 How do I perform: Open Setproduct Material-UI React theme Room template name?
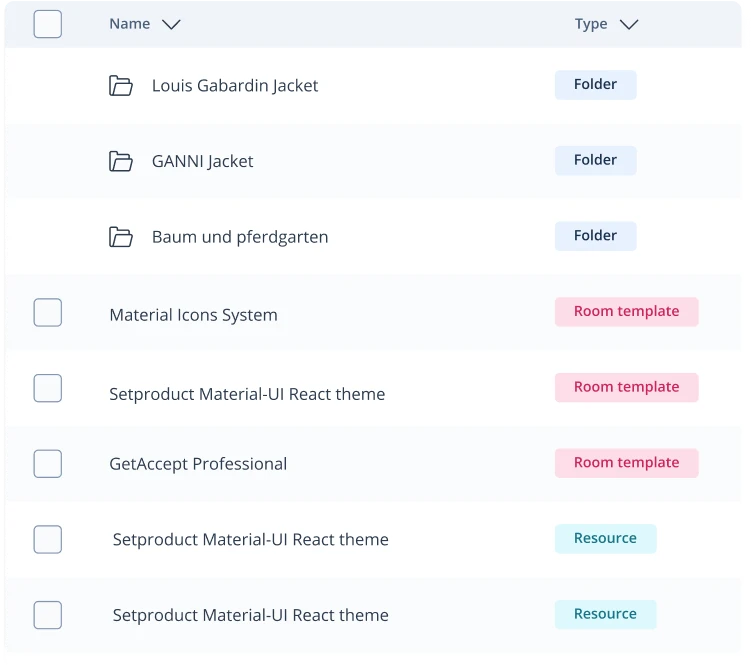tap(247, 394)
